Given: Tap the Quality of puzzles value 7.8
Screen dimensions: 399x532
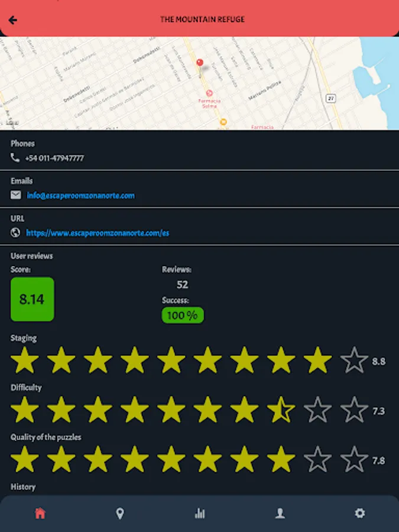Looking at the screenshot, I should [x=379, y=460].
